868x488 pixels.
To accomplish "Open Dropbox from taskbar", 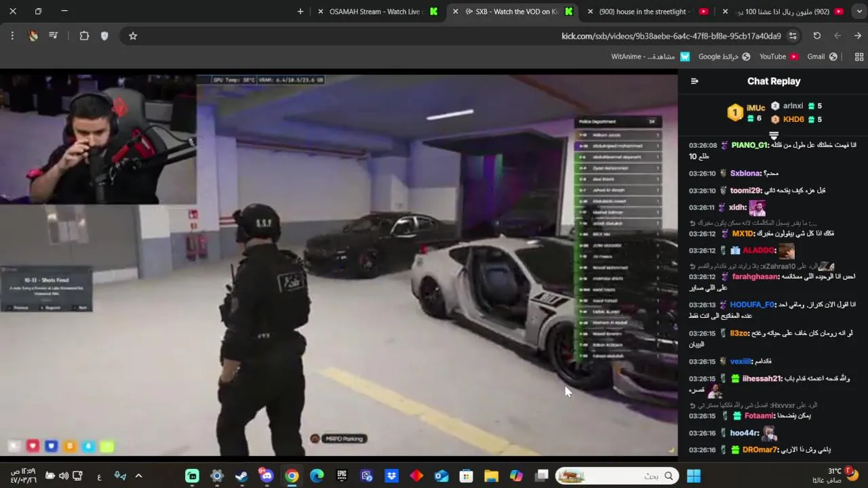I will (x=391, y=476).
